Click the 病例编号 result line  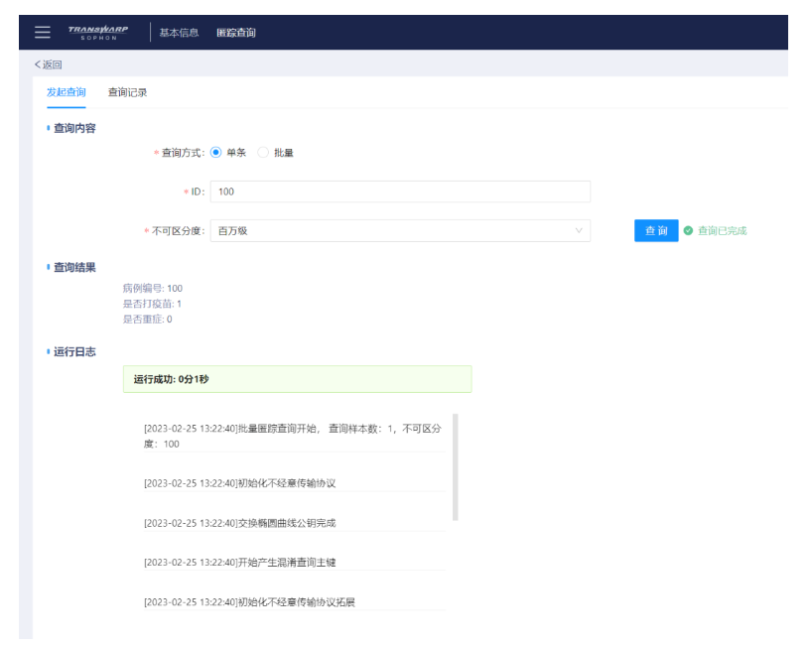pos(153,289)
